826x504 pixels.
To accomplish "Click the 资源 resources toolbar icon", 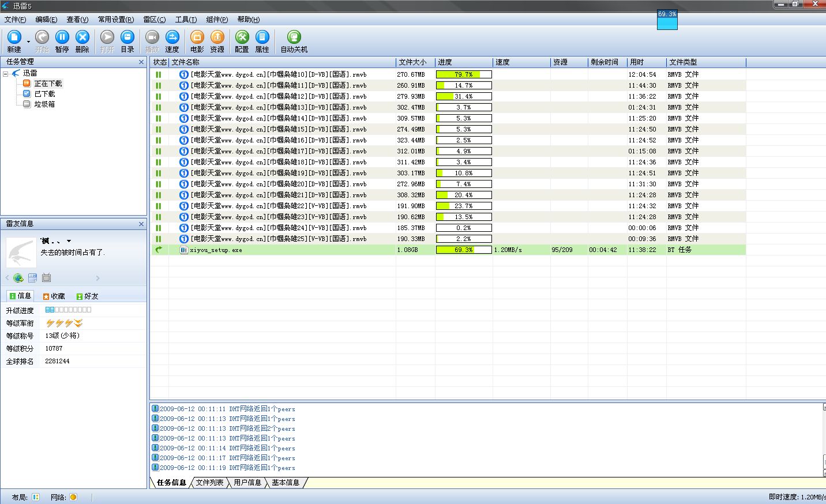I will coord(217,37).
